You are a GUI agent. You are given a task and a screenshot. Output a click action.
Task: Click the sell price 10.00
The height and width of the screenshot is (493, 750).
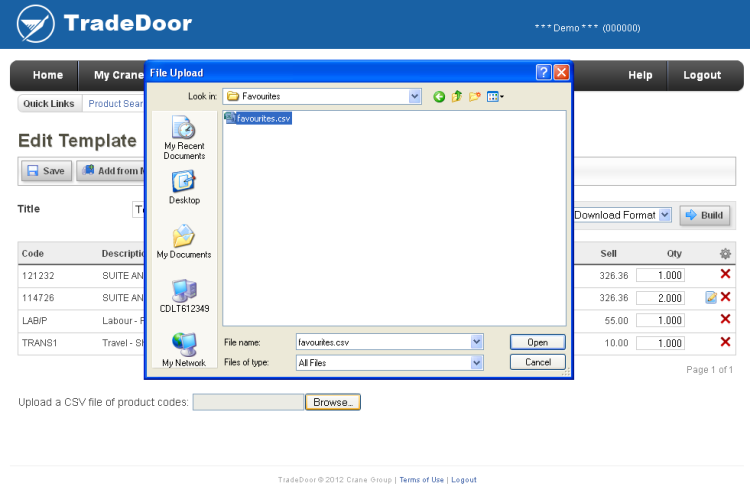point(616,343)
